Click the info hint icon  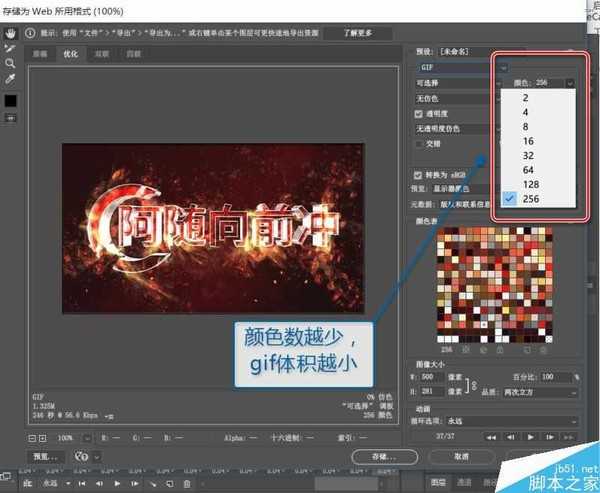pyautogui.click(x=31, y=33)
